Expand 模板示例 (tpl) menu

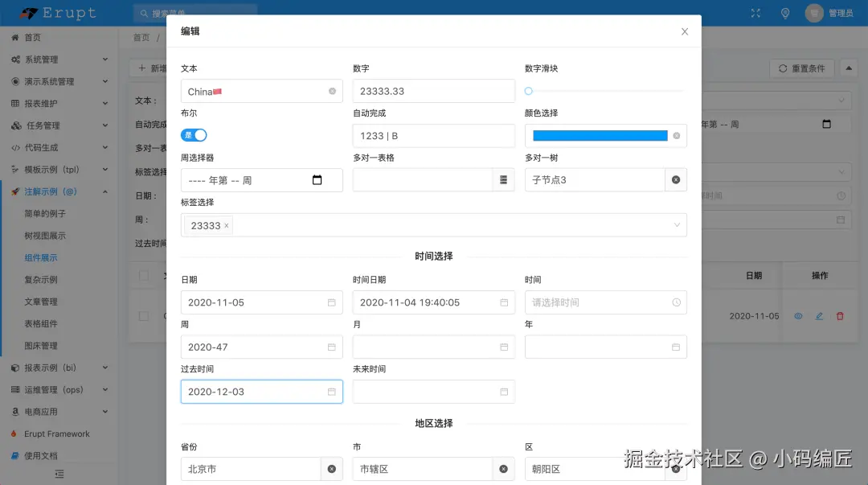click(x=59, y=170)
